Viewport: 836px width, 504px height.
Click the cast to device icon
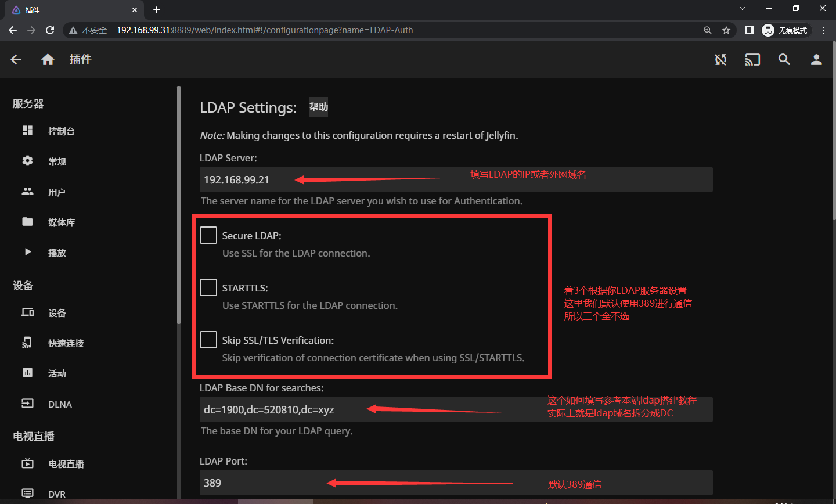(x=752, y=59)
